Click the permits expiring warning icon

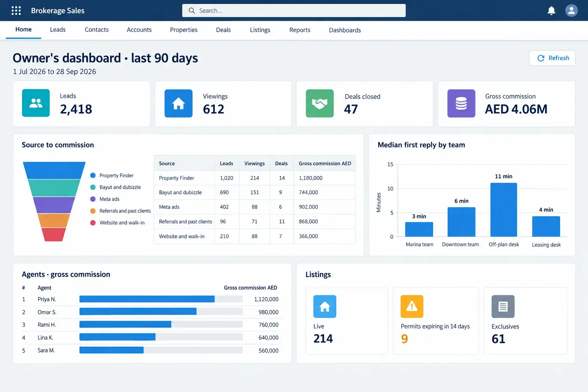click(412, 306)
